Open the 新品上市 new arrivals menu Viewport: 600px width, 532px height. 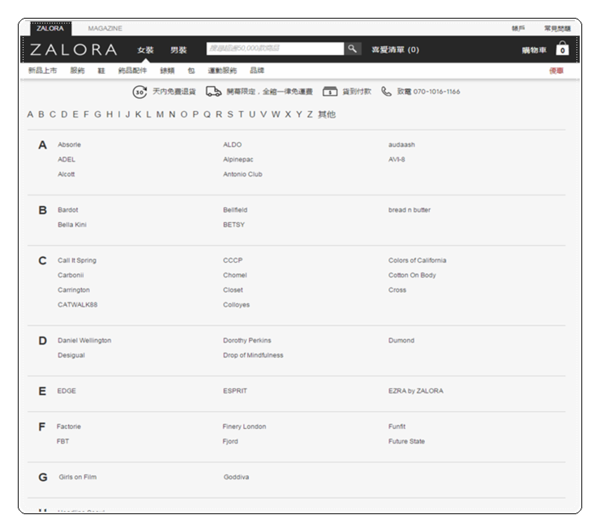[42, 70]
